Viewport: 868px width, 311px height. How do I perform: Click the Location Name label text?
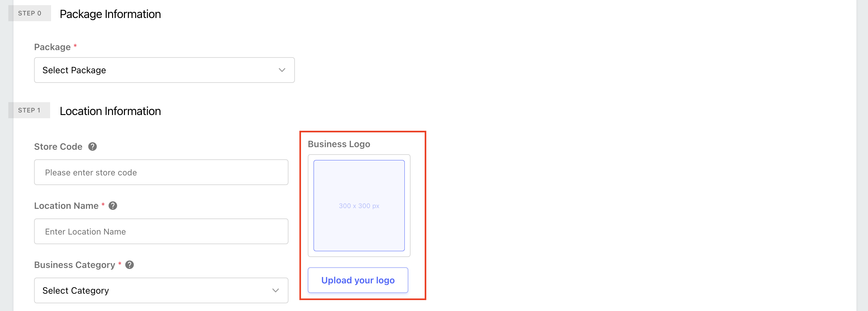(x=66, y=206)
